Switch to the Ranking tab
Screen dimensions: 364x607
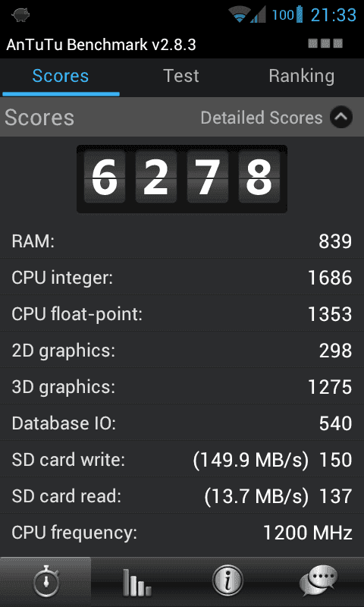pyautogui.click(x=301, y=76)
